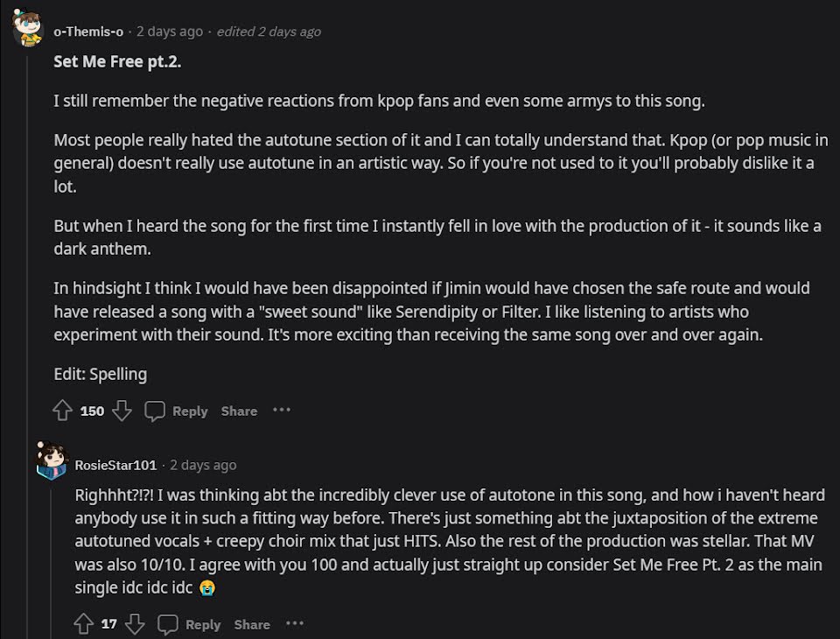The width and height of the screenshot is (840, 639).
Task: Click the '2 days ago' timestamp beside o-Themis-o
Action: [x=170, y=32]
